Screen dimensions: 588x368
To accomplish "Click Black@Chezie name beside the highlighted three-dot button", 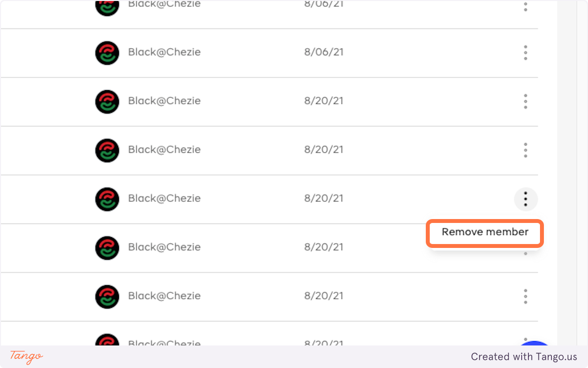I will pyautogui.click(x=164, y=198).
